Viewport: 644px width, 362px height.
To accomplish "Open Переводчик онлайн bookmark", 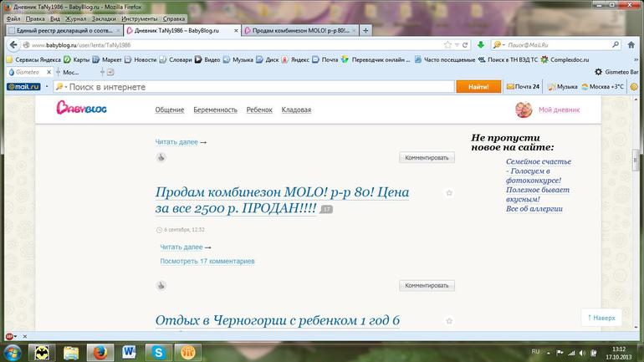I will 376,59.
